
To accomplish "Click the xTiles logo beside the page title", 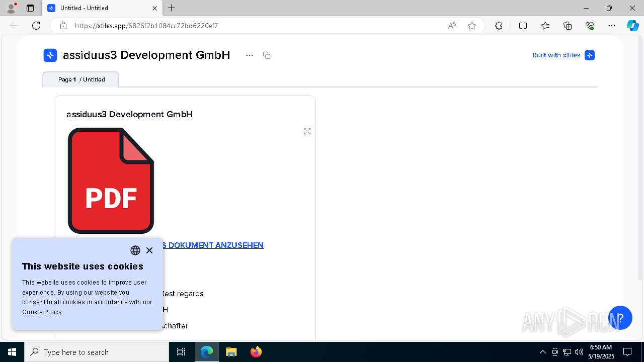I will [x=50, y=55].
